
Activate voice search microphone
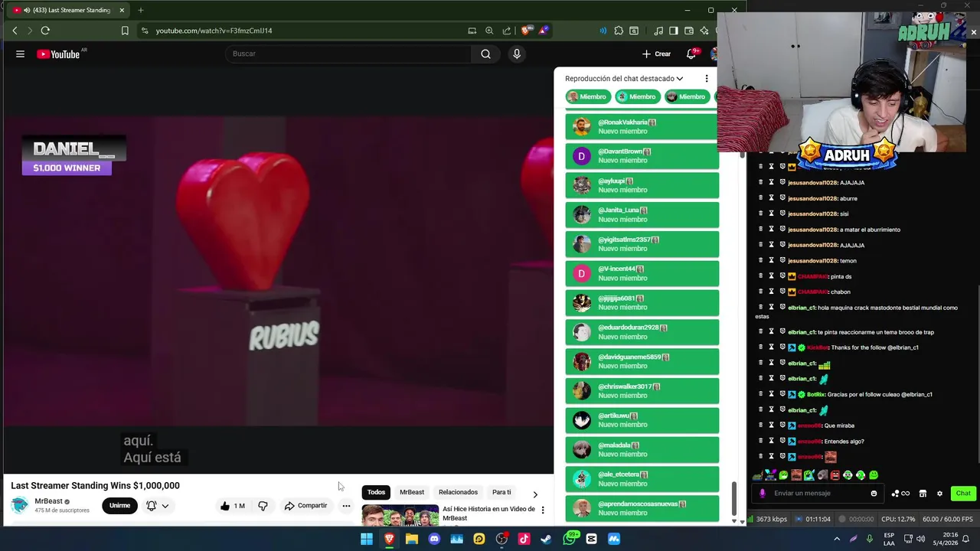point(517,54)
